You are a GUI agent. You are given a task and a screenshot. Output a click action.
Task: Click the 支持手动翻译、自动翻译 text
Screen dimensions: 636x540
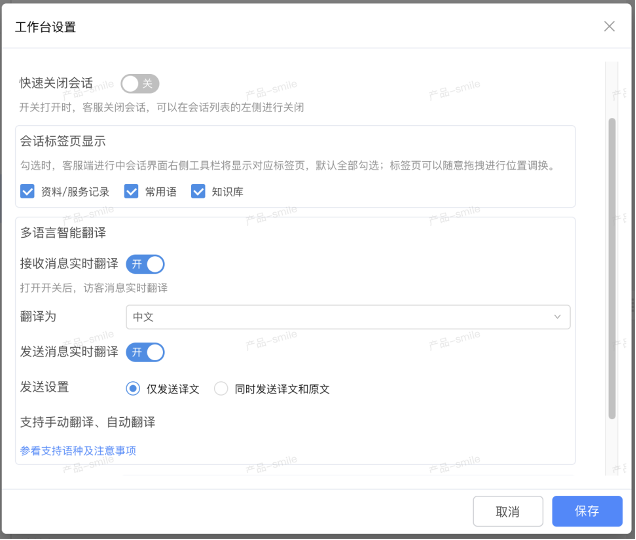point(87,422)
